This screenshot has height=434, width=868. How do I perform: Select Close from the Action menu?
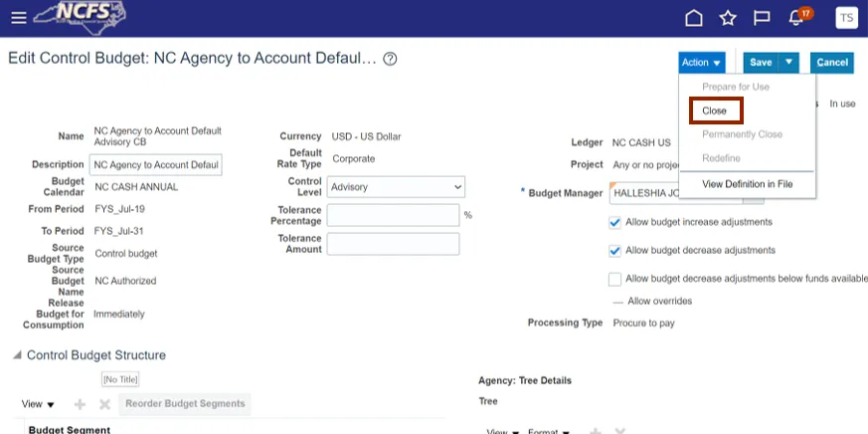coord(714,110)
